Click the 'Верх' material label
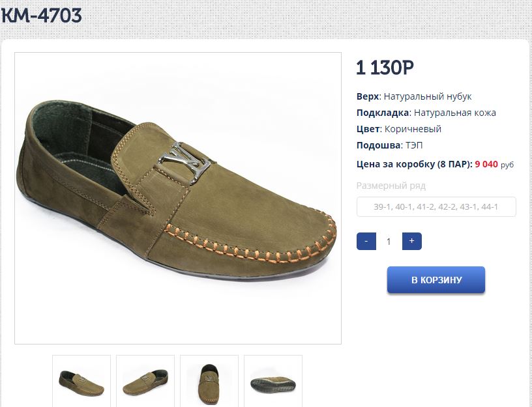The width and height of the screenshot is (532, 407). [367, 96]
